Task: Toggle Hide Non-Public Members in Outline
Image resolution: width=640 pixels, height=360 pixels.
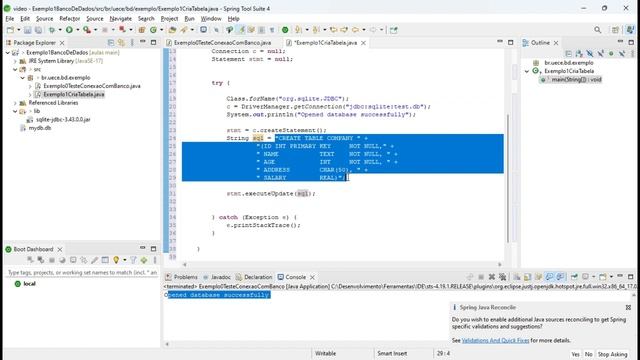Action: click(x=611, y=53)
